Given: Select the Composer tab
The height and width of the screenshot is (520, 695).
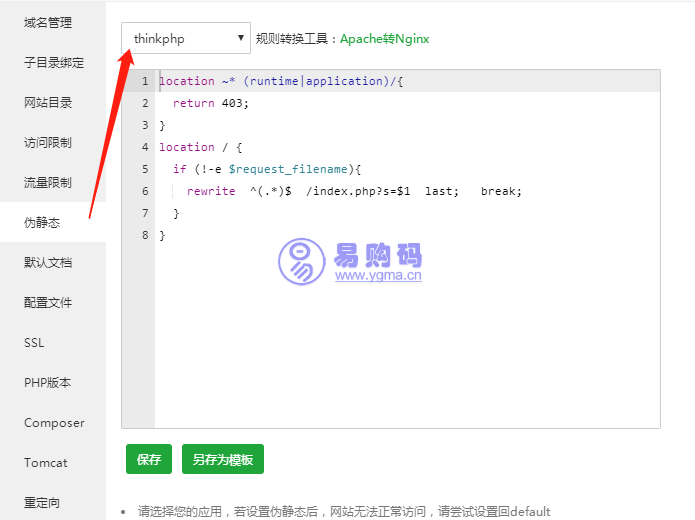Looking at the screenshot, I should (54, 422).
